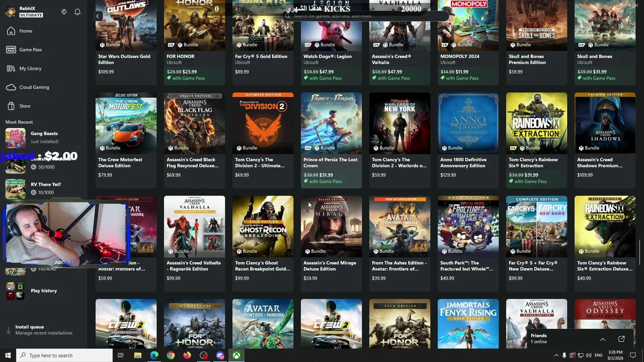The height and width of the screenshot is (362, 644).
Task: Click the Game Pass sidebar icon
Action: tap(11, 50)
